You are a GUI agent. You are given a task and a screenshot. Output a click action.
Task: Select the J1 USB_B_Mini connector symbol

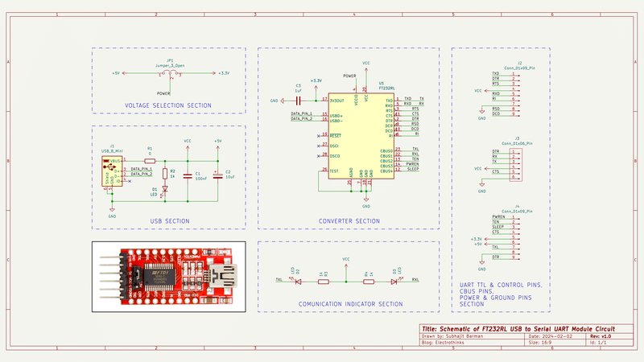coord(112,171)
